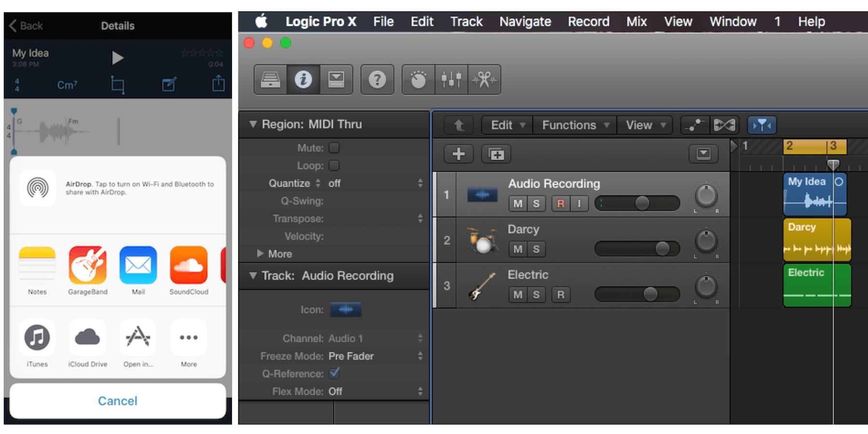Tap the SoundCloud icon in the share sheet
Viewport: 868px width, 434px height.
pyautogui.click(x=188, y=266)
